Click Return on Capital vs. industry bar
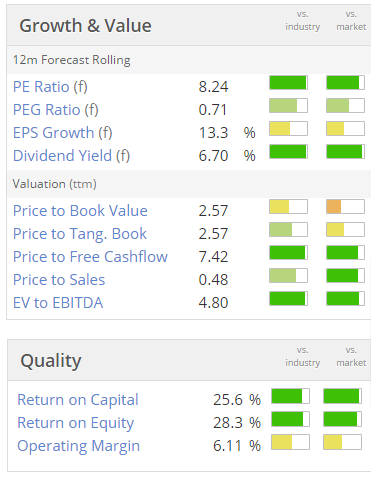The height and width of the screenshot is (480, 371). click(290, 396)
